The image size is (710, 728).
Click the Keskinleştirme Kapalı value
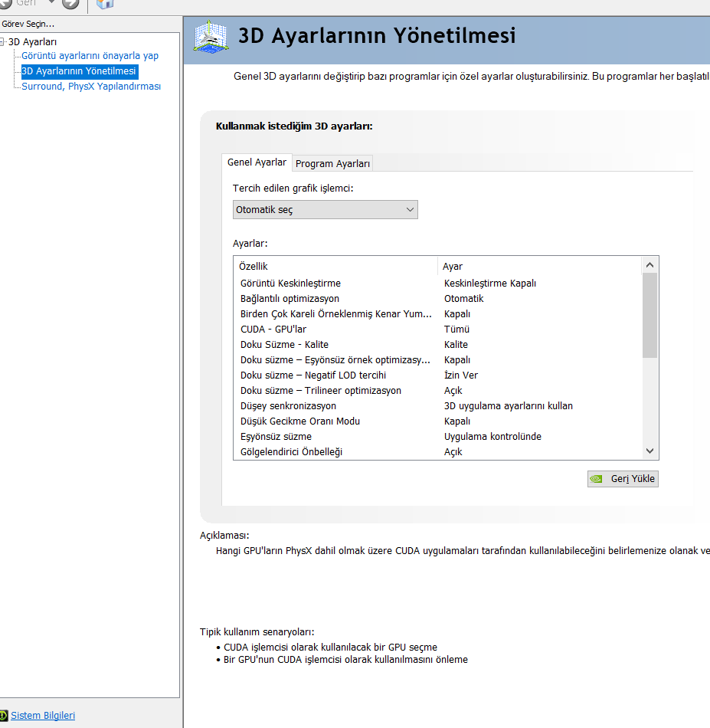click(490, 284)
